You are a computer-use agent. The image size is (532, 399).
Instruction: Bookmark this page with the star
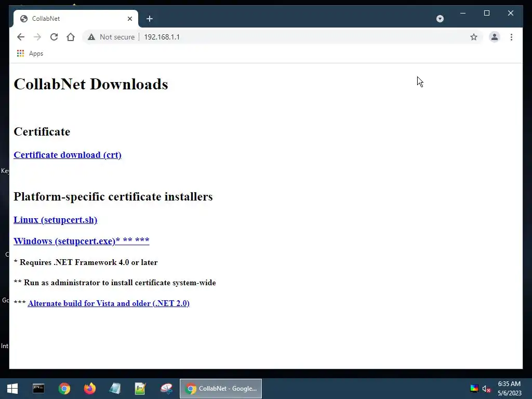pos(474,37)
